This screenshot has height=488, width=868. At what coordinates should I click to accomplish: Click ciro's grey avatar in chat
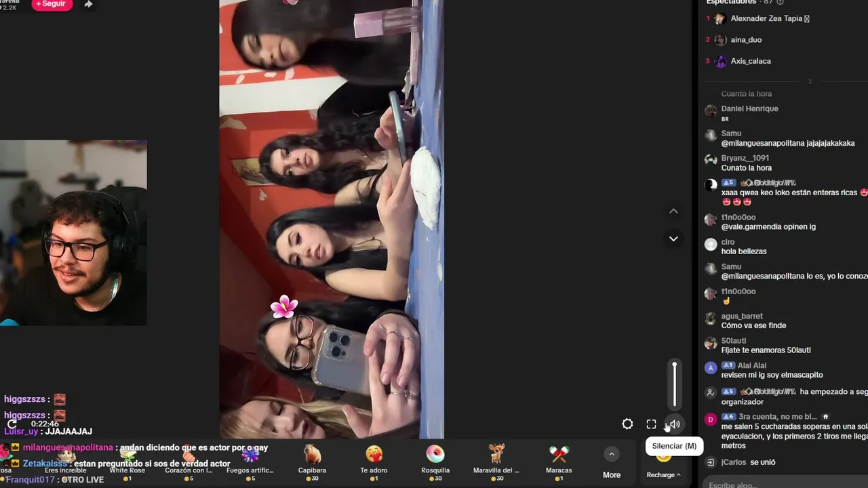tap(711, 245)
